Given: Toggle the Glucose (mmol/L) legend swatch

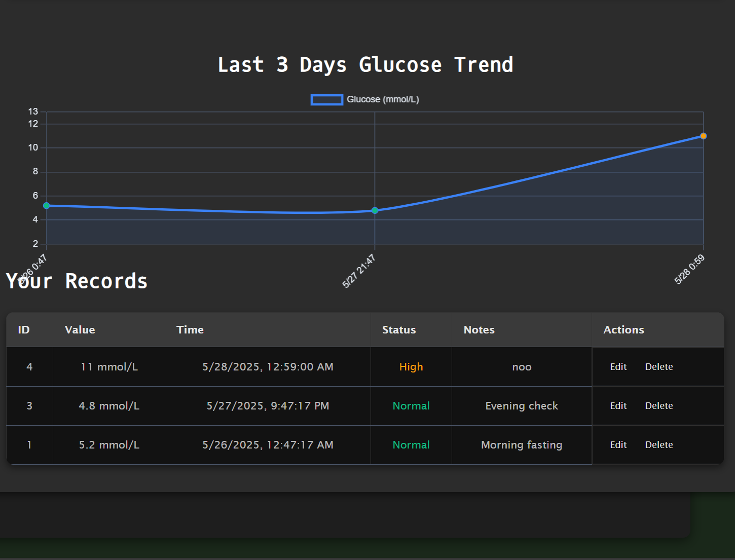Looking at the screenshot, I should [327, 100].
